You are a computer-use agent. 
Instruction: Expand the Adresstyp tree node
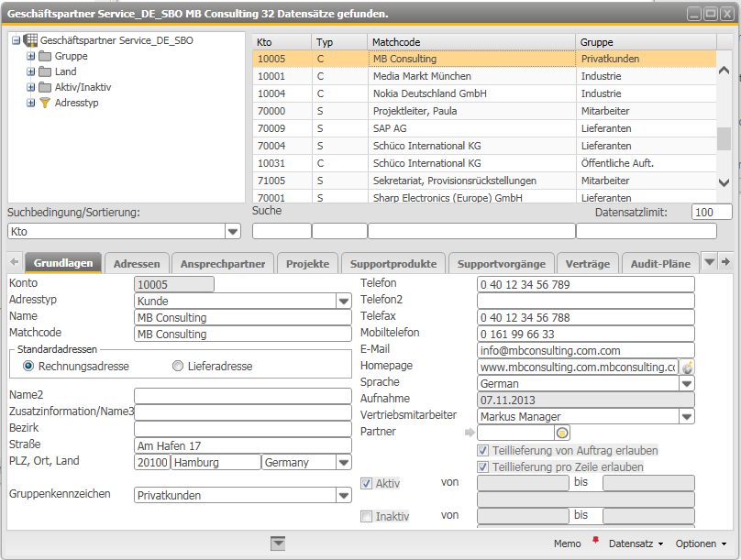30,102
